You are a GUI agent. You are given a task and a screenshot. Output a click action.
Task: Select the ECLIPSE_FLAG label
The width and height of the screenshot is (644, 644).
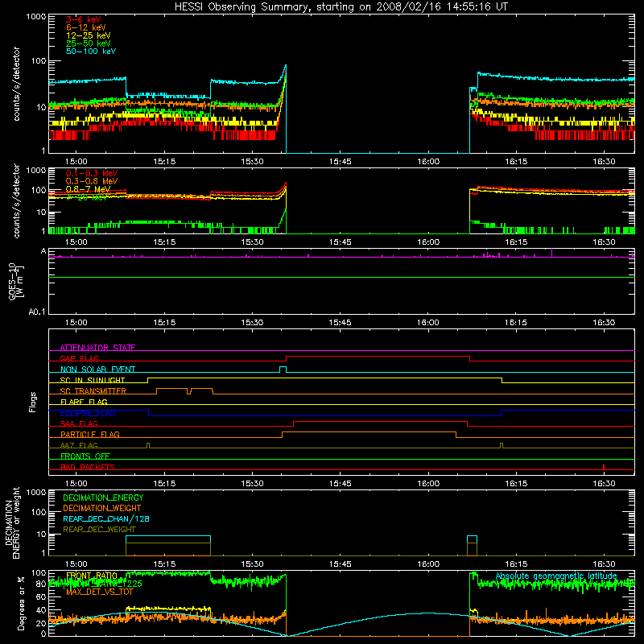pyautogui.click(x=88, y=413)
